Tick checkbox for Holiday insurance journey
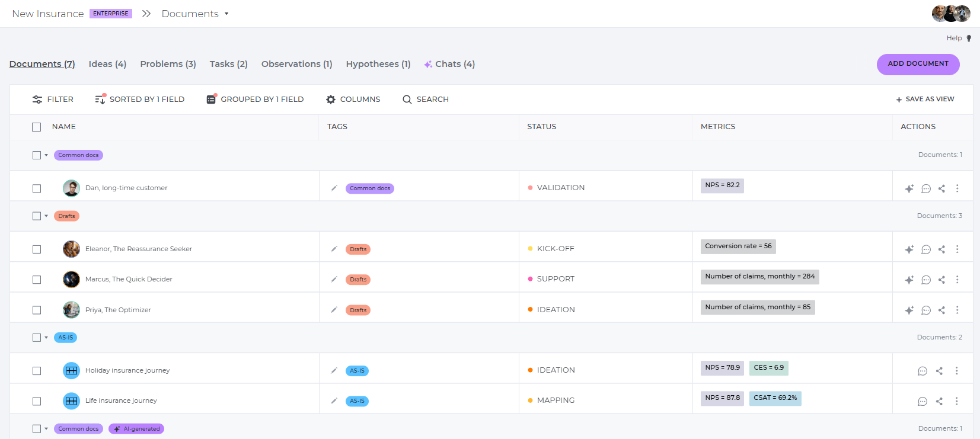This screenshot has width=980, height=439. 37,371
